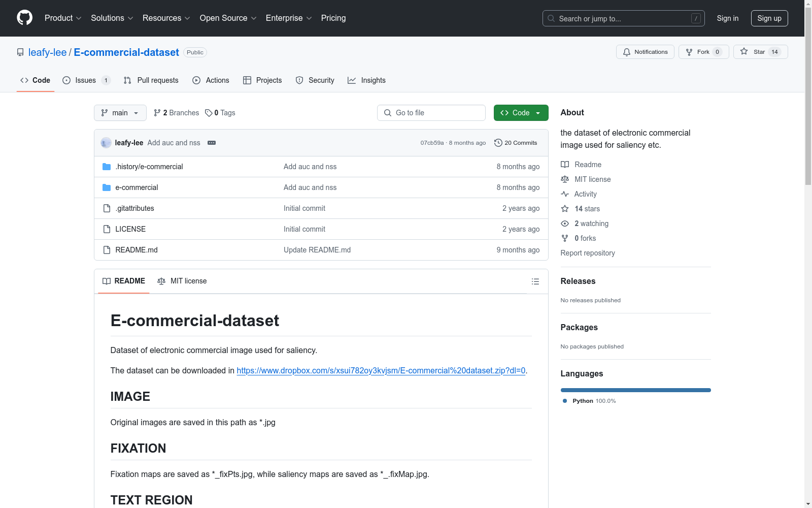The height and width of the screenshot is (508, 812).
Task: Click the notifications bell icon
Action: [627, 52]
